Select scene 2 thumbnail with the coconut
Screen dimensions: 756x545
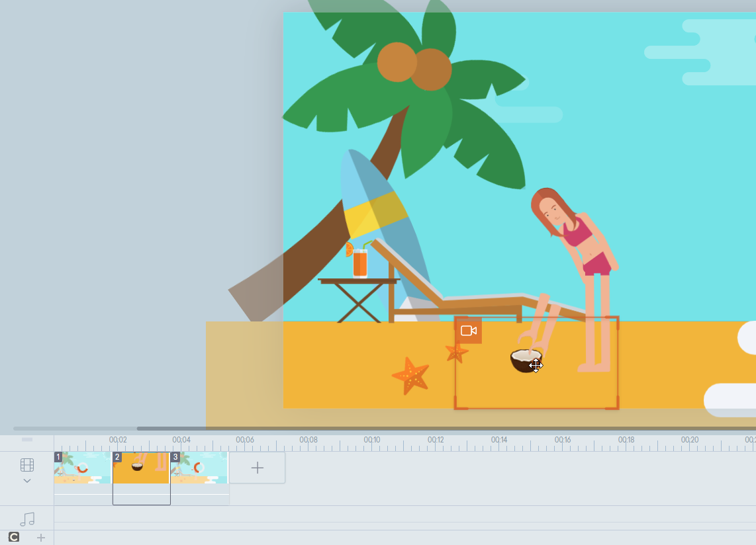click(x=141, y=468)
